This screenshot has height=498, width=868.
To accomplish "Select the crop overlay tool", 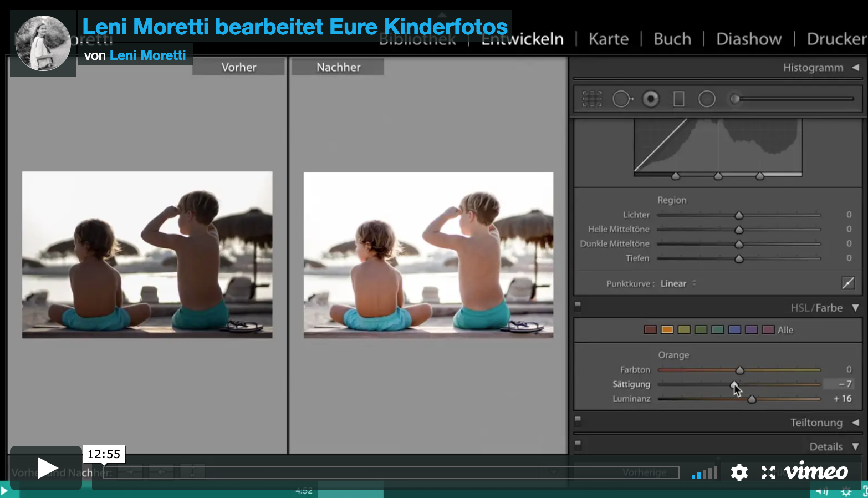I will [x=592, y=99].
